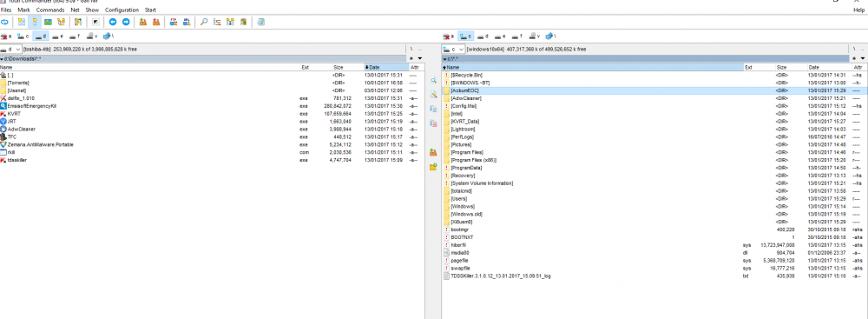This screenshot has height=319, width=868.
Task: Expand the left panel drive dropdown
Action: pyautogui.click(x=18, y=50)
